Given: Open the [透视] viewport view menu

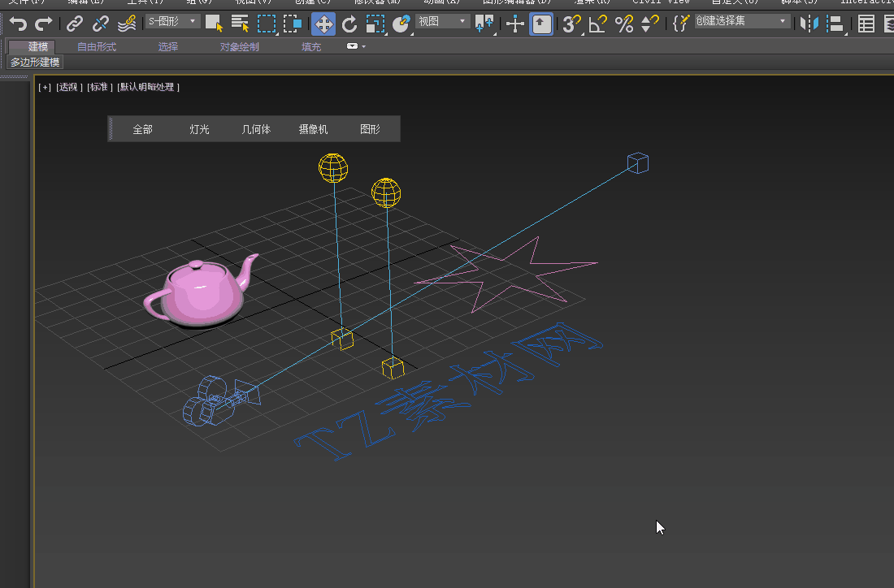Looking at the screenshot, I should [x=70, y=87].
